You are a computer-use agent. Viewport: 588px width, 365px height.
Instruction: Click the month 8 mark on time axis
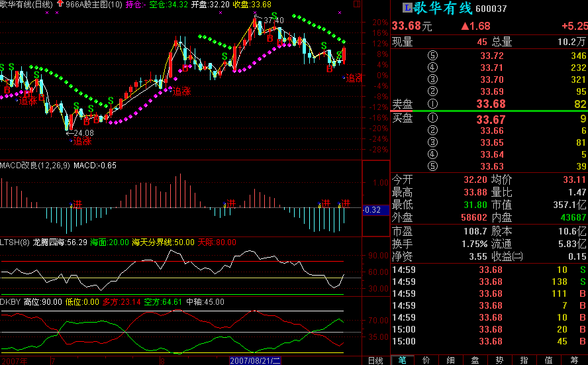162,362
